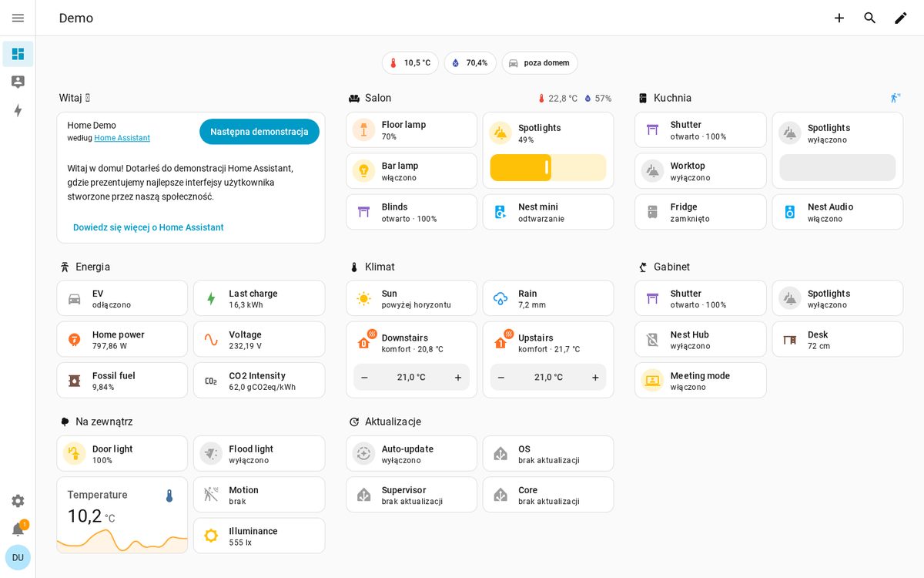Viewport: 924px width, 578px height.
Task: Toggle the Meeting mode icon
Action: tap(653, 381)
